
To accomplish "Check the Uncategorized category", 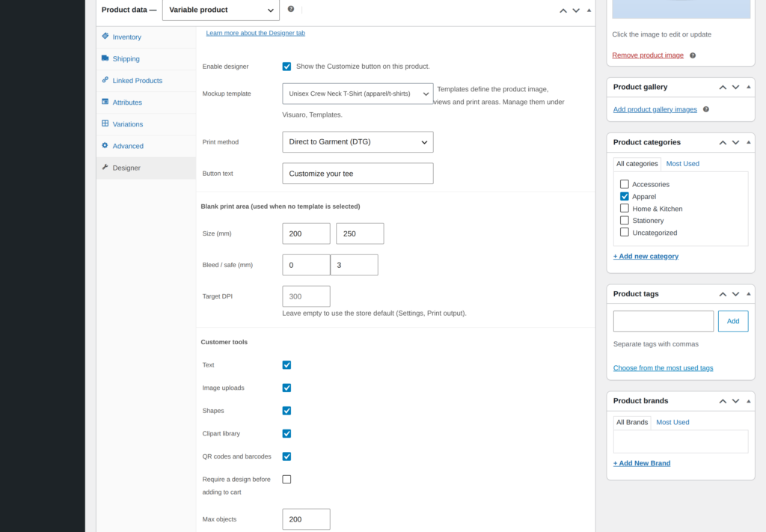I will 625,232.
